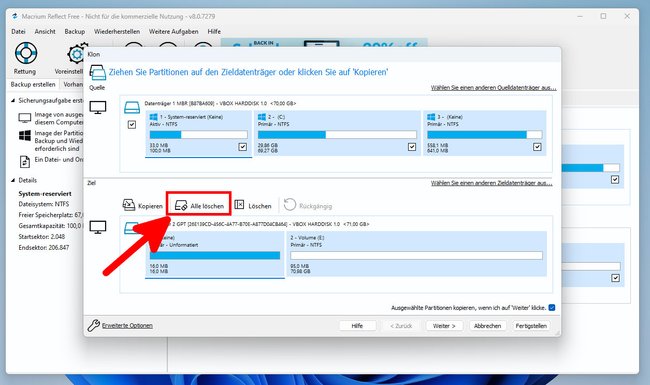
Task: Select target unformatted 16.0 MB partition
Action: (x=215, y=254)
